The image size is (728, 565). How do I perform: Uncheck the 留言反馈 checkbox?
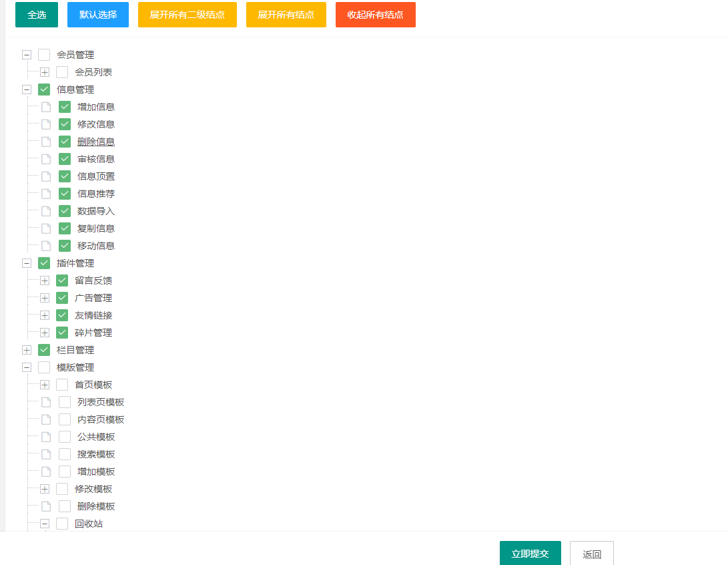point(62,280)
